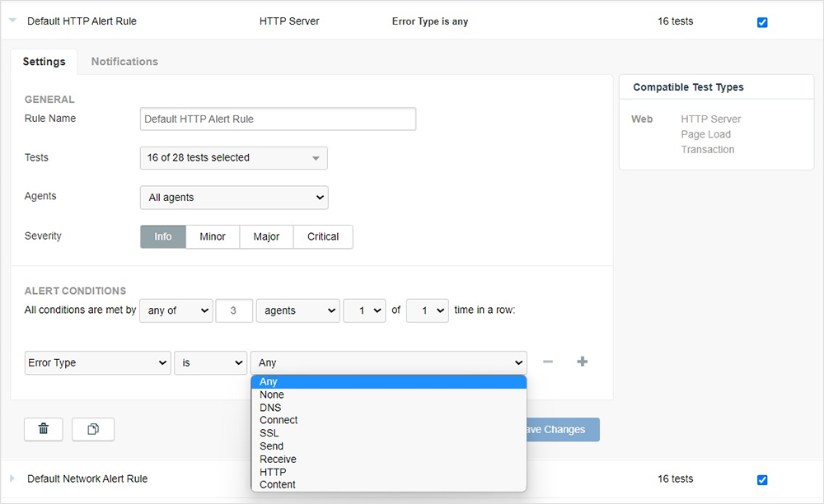Set severity to Critical
Viewport: 824px width, 504px height.
pos(323,236)
